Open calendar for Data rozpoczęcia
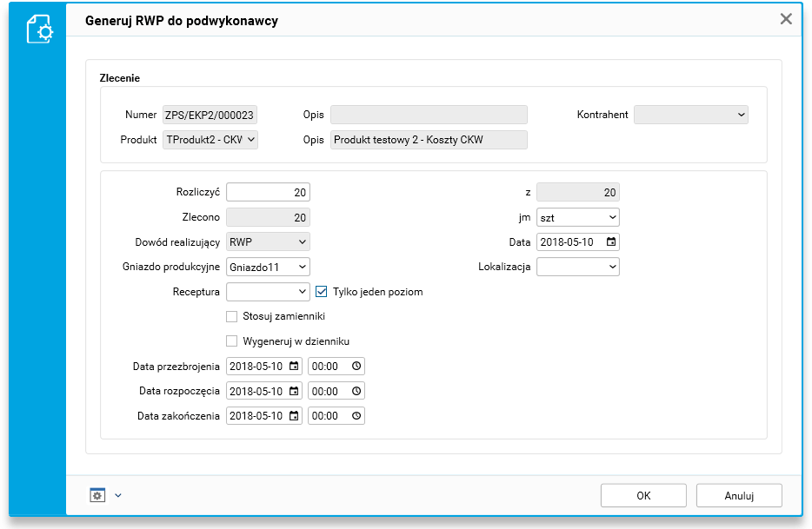This screenshot has width=812, height=529. coord(294,391)
